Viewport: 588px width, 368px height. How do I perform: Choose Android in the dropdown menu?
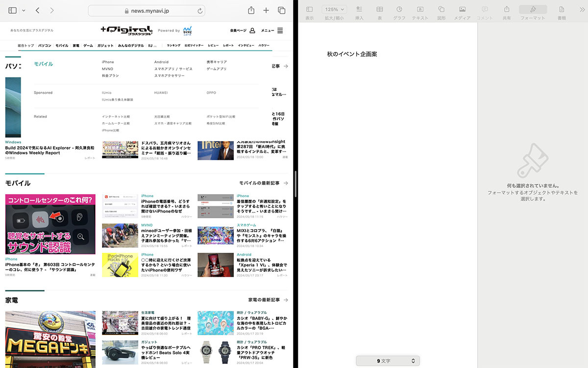pos(161,62)
